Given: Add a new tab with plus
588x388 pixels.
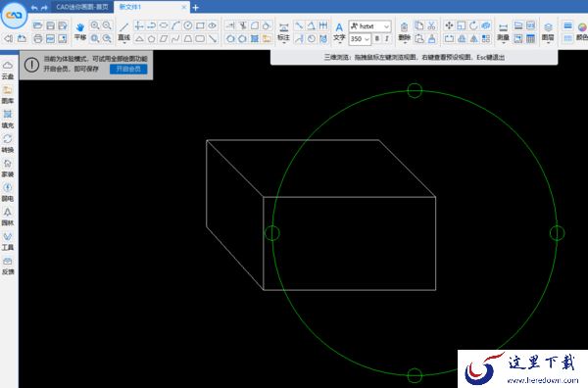Looking at the screenshot, I should tap(195, 7).
